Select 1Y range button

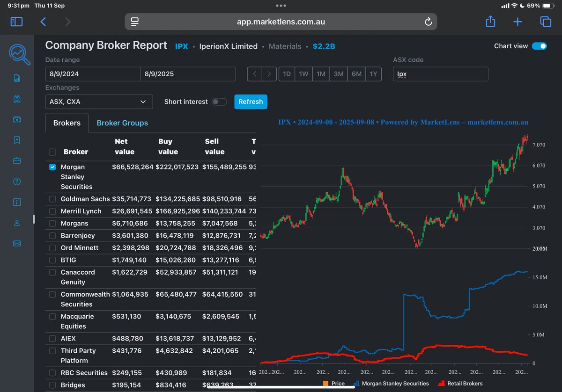click(373, 74)
